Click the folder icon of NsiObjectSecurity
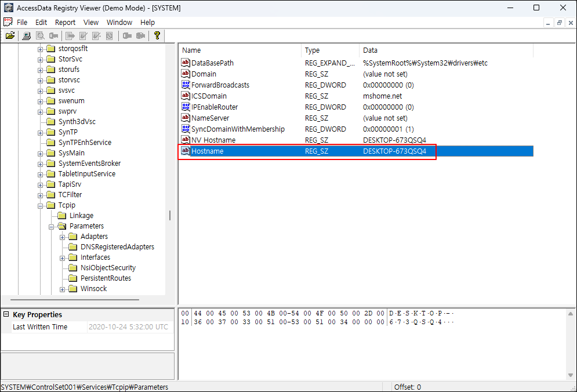 click(x=73, y=268)
